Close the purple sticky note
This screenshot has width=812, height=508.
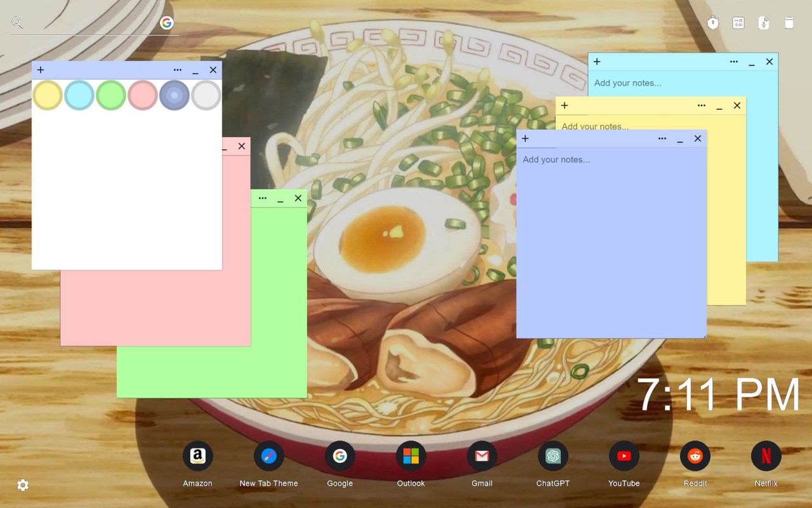point(698,138)
